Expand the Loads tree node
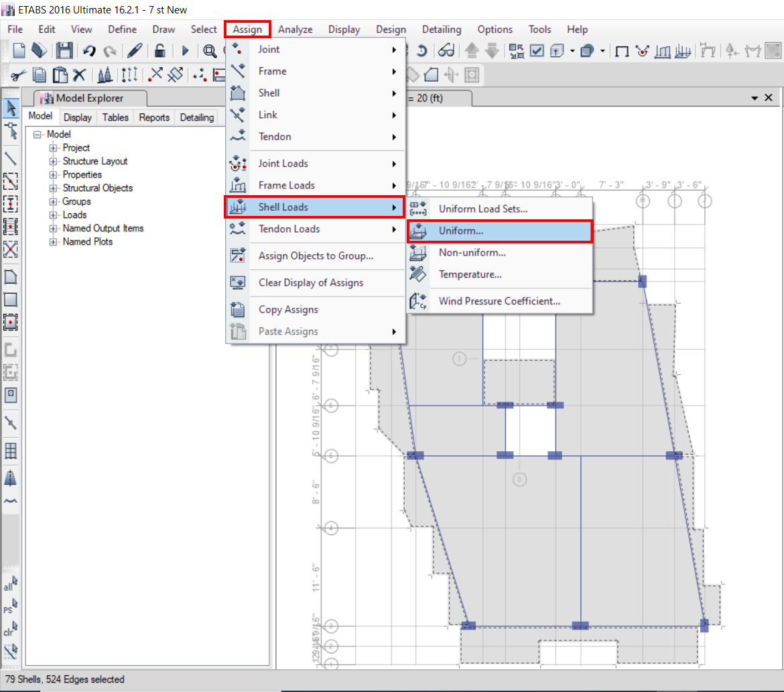Viewport: 784px width, 692px height. 53,215
